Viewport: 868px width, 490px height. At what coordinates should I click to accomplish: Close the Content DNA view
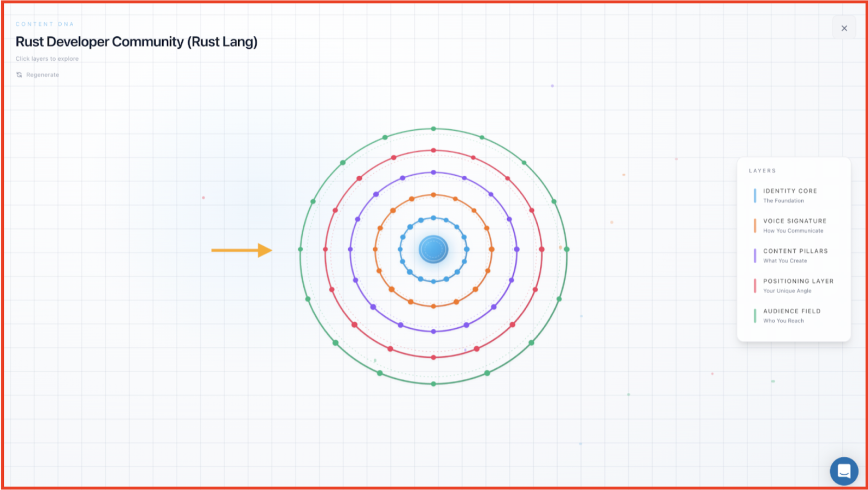pyautogui.click(x=844, y=28)
